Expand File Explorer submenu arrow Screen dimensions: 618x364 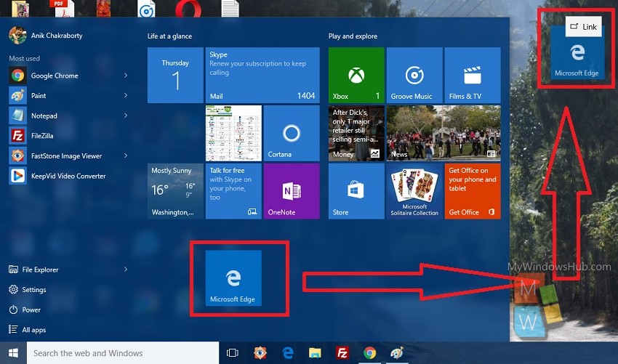[x=126, y=270]
